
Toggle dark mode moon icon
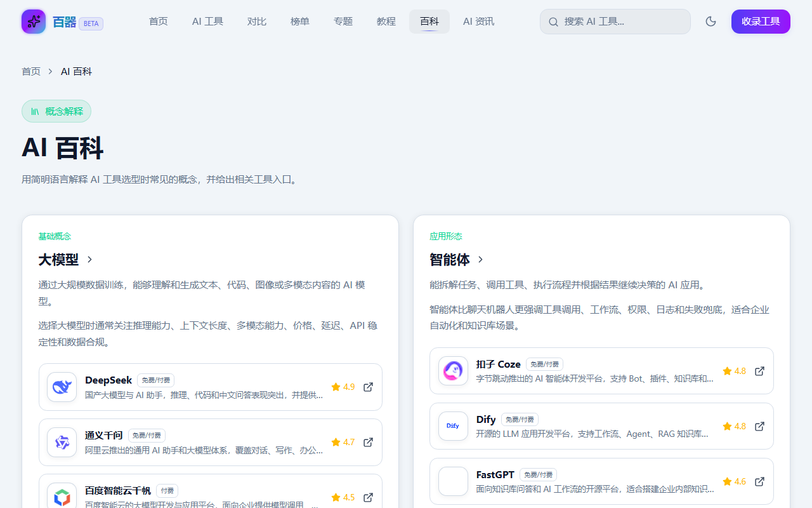(x=710, y=22)
